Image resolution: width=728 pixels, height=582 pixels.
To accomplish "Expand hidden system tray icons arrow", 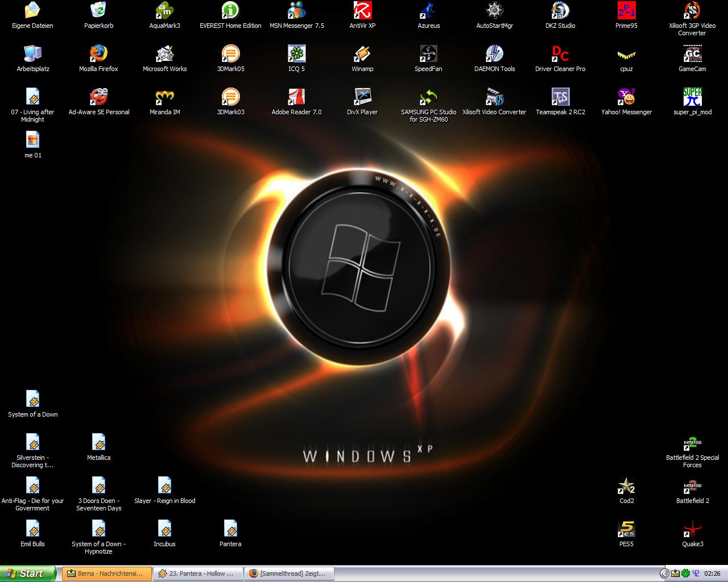I will 664,573.
